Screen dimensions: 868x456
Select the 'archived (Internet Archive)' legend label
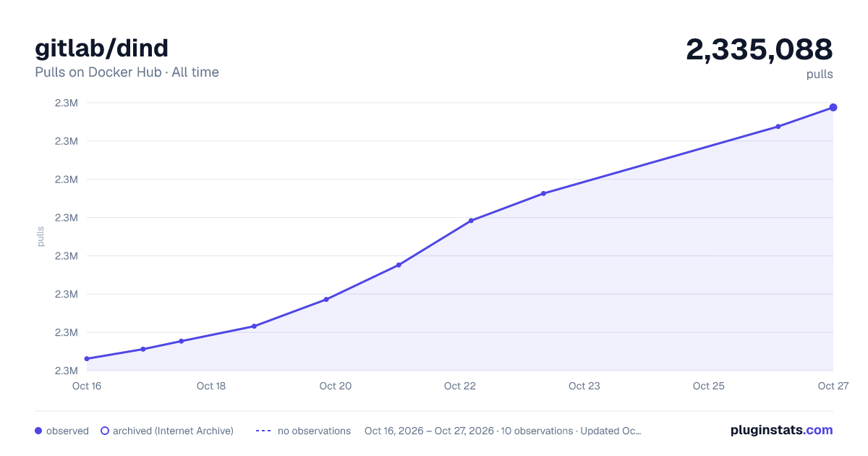click(173, 431)
